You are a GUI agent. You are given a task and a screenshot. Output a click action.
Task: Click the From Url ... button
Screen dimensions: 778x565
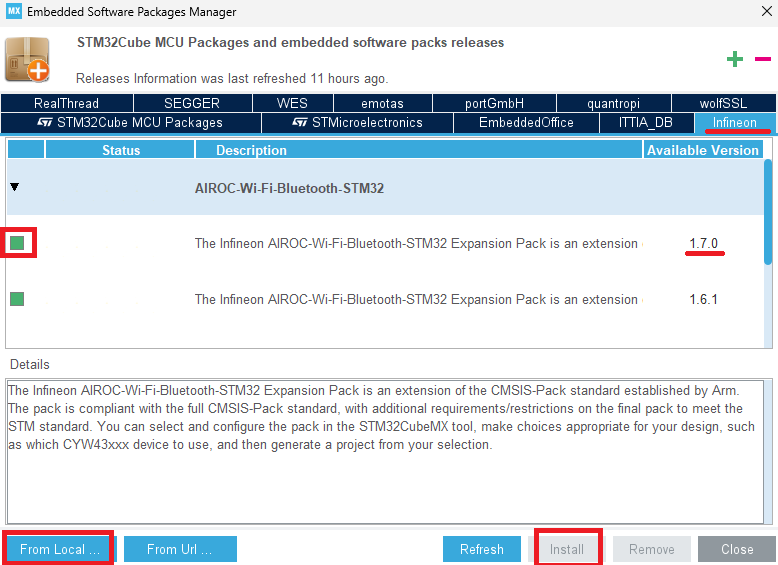180,549
